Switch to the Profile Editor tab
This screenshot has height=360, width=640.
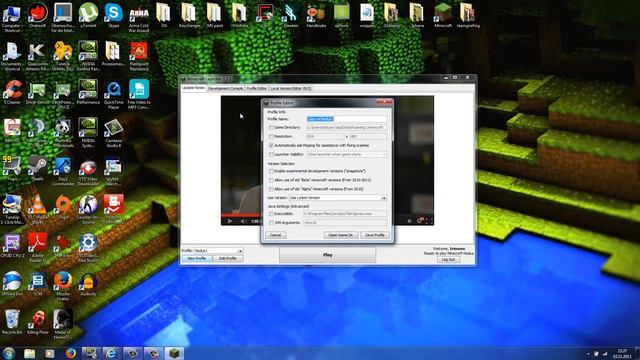coord(257,88)
